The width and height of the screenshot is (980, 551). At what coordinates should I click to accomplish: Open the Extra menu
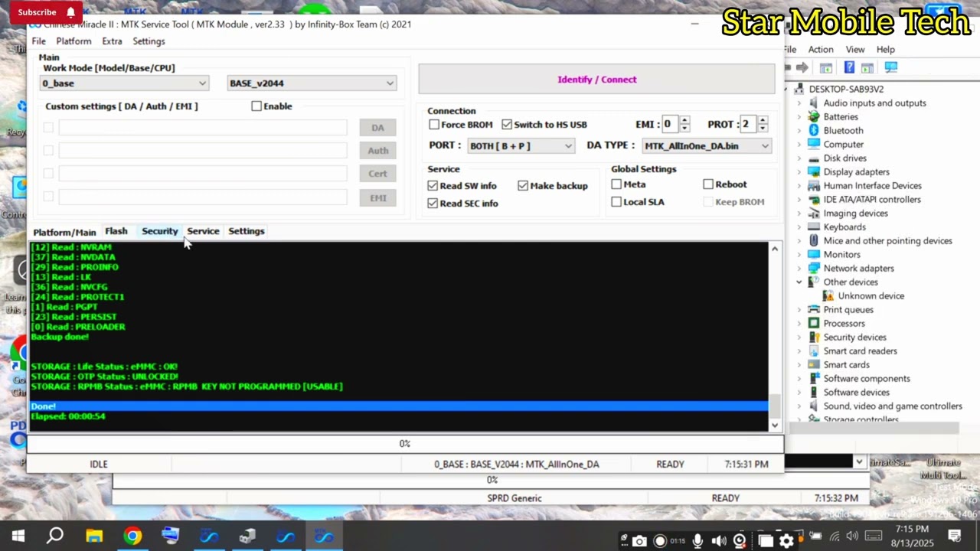point(112,41)
